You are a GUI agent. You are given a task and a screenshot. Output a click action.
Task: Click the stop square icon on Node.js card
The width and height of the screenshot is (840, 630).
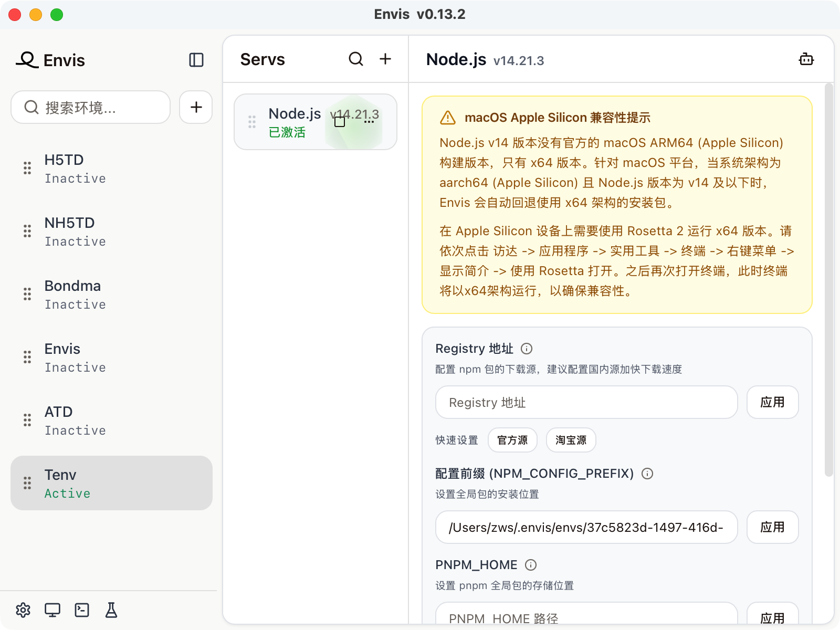[x=340, y=122]
